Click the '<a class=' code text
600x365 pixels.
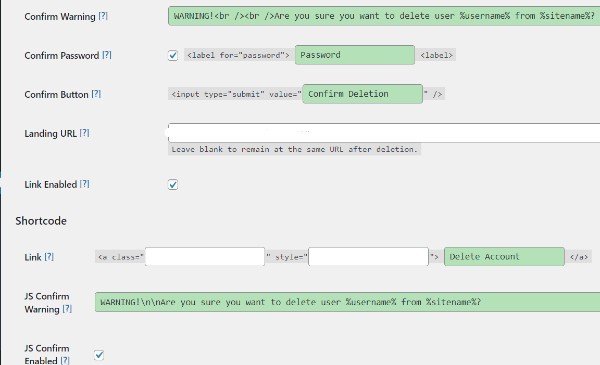click(x=120, y=257)
